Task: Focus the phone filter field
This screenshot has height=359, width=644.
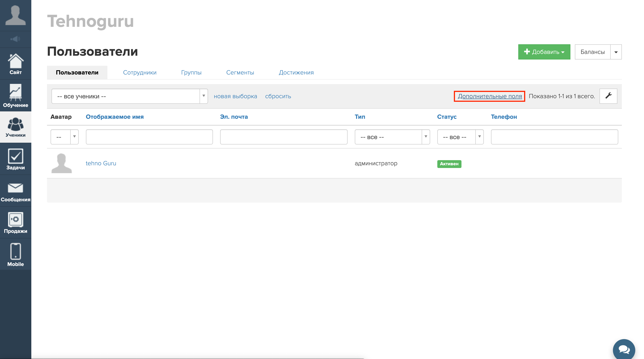Action: [x=555, y=137]
